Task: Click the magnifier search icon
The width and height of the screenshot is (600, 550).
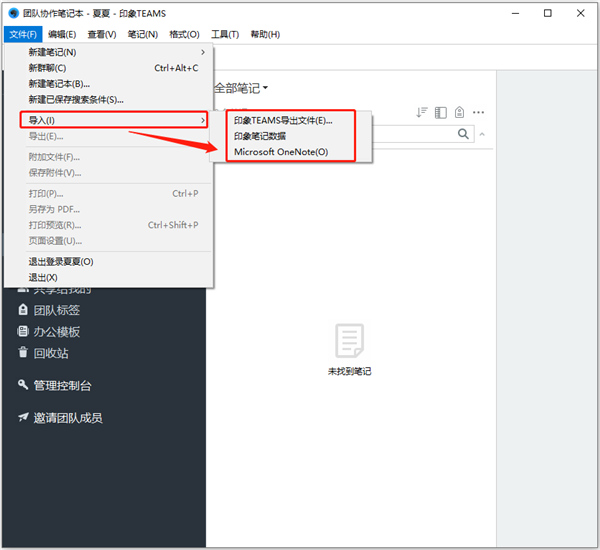Action: [464, 134]
